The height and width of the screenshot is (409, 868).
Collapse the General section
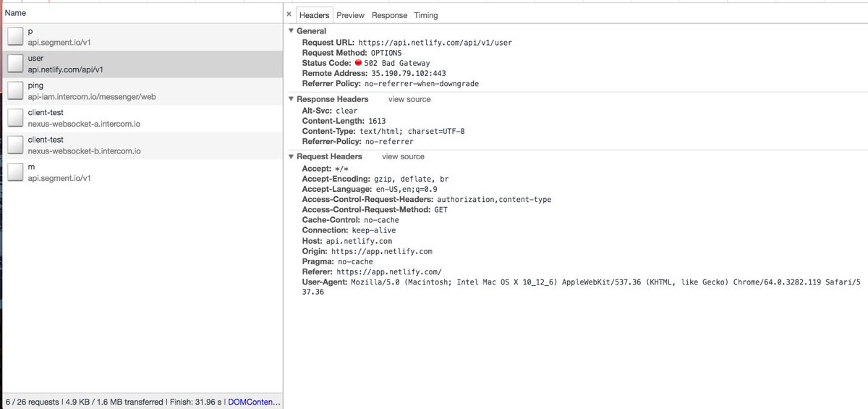[x=291, y=31]
